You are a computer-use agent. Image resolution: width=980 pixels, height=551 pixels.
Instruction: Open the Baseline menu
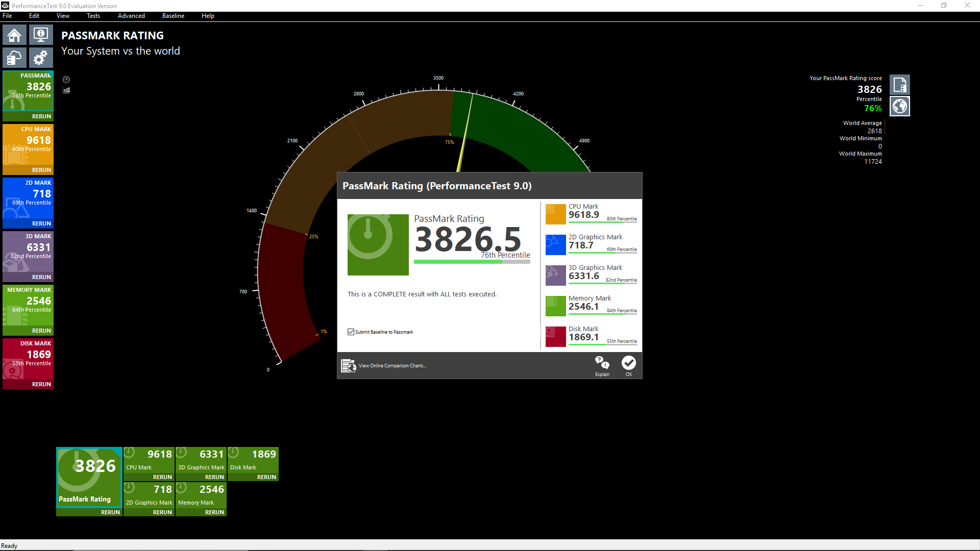(x=173, y=16)
